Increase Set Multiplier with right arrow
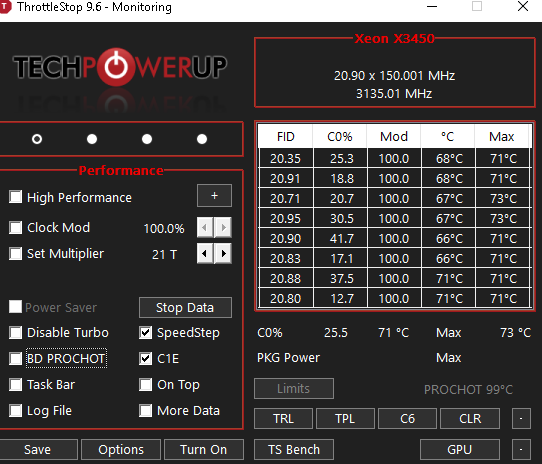 [223, 253]
